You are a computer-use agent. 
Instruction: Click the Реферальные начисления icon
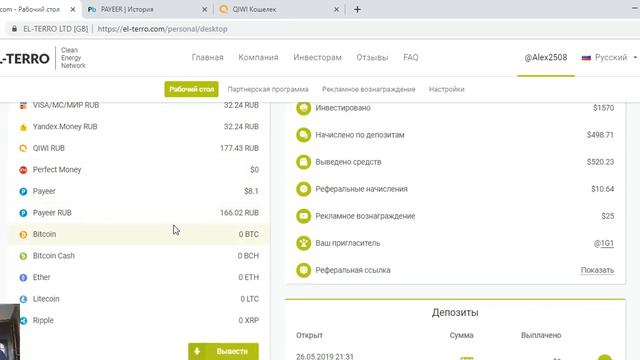(303, 189)
